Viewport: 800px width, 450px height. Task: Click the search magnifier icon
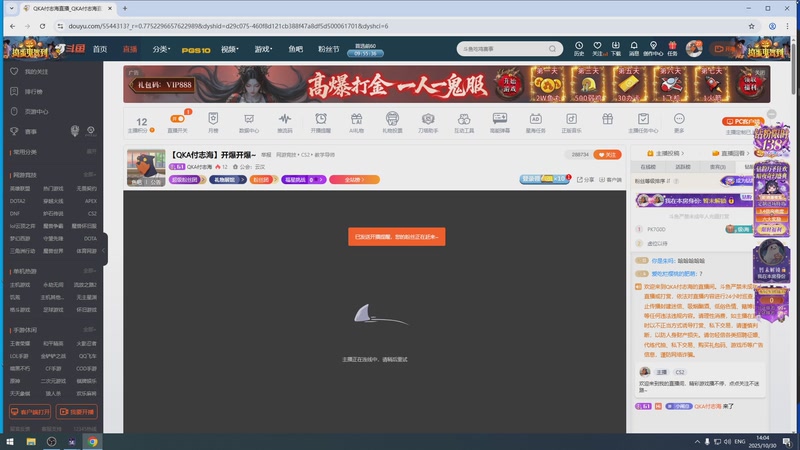click(552, 49)
